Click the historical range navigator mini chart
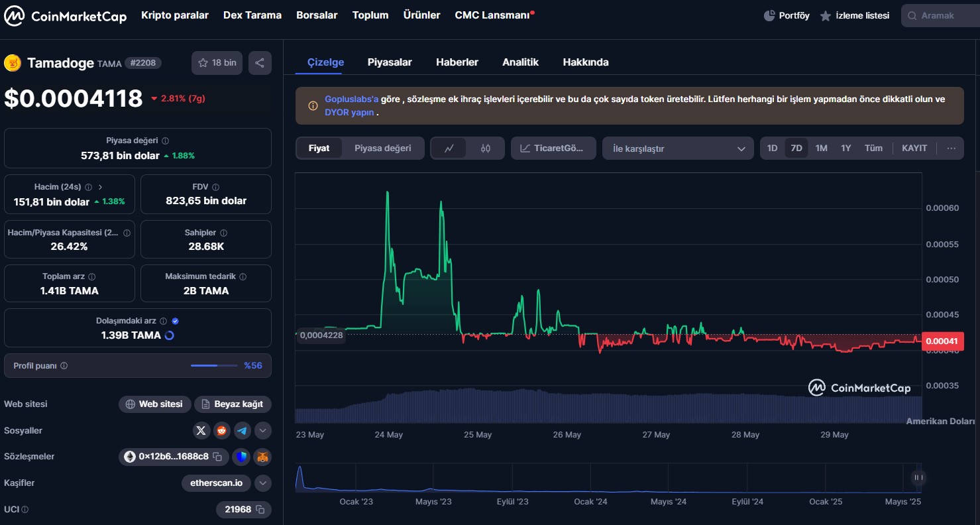The height and width of the screenshot is (525, 980). [x=608, y=478]
